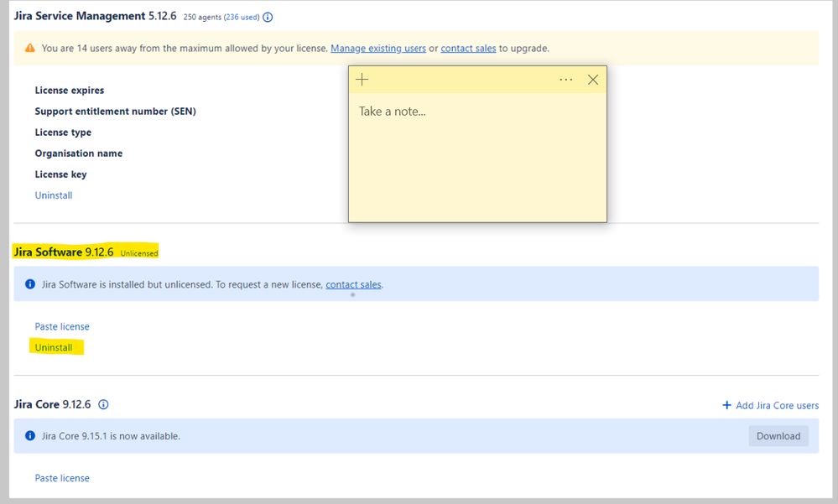Click the License type label
The width and height of the screenshot is (838, 504).
click(x=63, y=132)
